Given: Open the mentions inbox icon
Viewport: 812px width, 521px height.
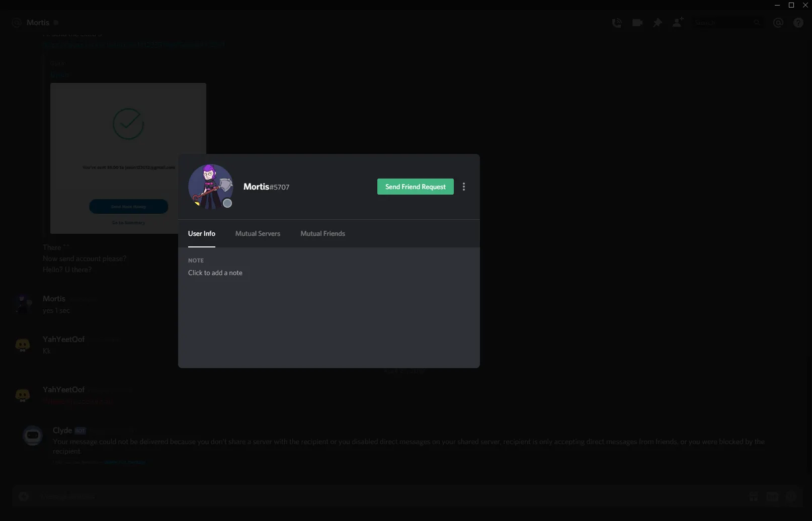Looking at the screenshot, I should pos(778,23).
